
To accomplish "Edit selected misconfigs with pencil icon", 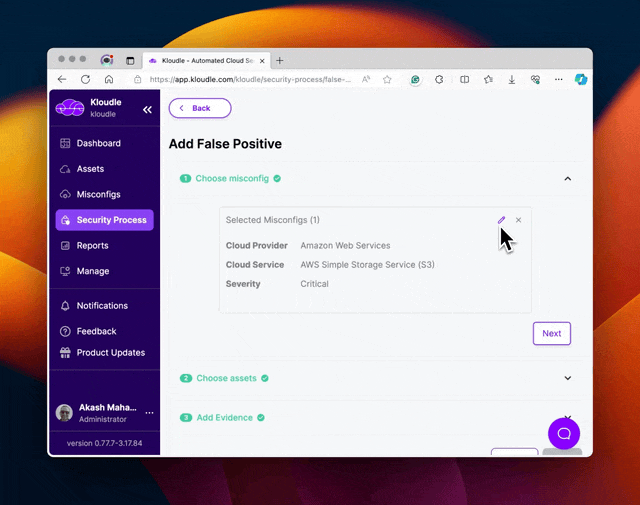I will pyautogui.click(x=501, y=220).
